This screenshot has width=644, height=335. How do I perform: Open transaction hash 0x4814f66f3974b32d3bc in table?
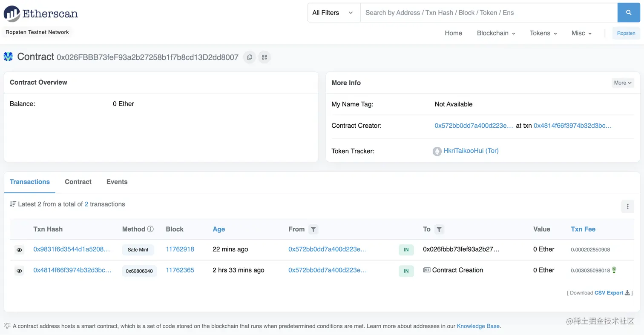(72, 270)
